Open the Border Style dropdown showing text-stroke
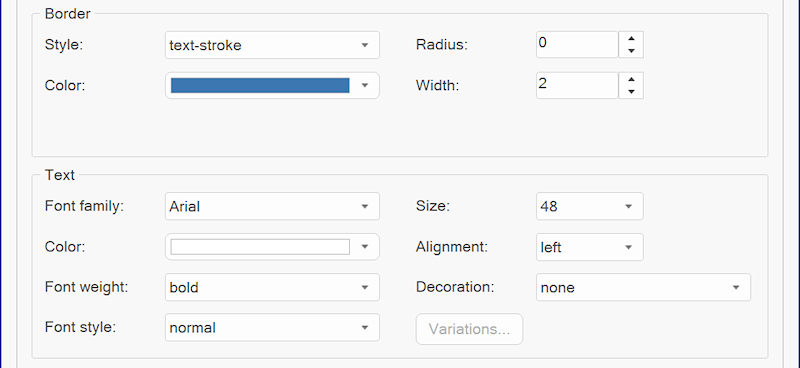 [272, 45]
